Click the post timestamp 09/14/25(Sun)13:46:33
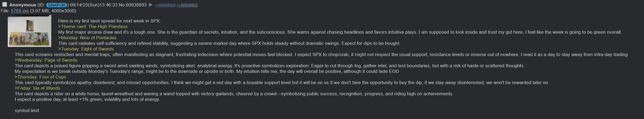 tap(93, 5)
